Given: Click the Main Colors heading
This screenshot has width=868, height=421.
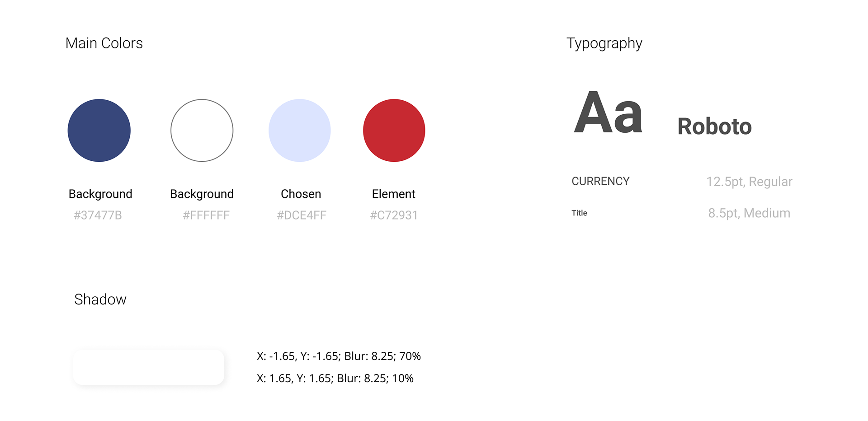Looking at the screenshot, I should (104, 43).
